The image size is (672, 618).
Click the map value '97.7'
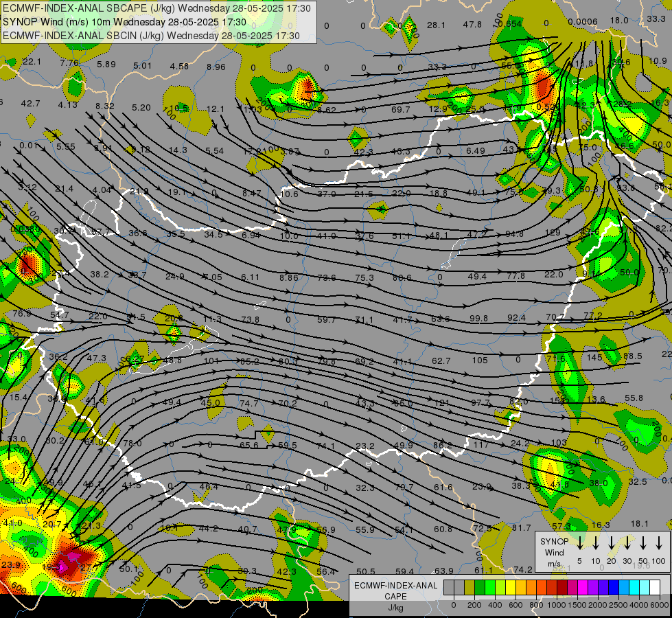coord(480,402)
